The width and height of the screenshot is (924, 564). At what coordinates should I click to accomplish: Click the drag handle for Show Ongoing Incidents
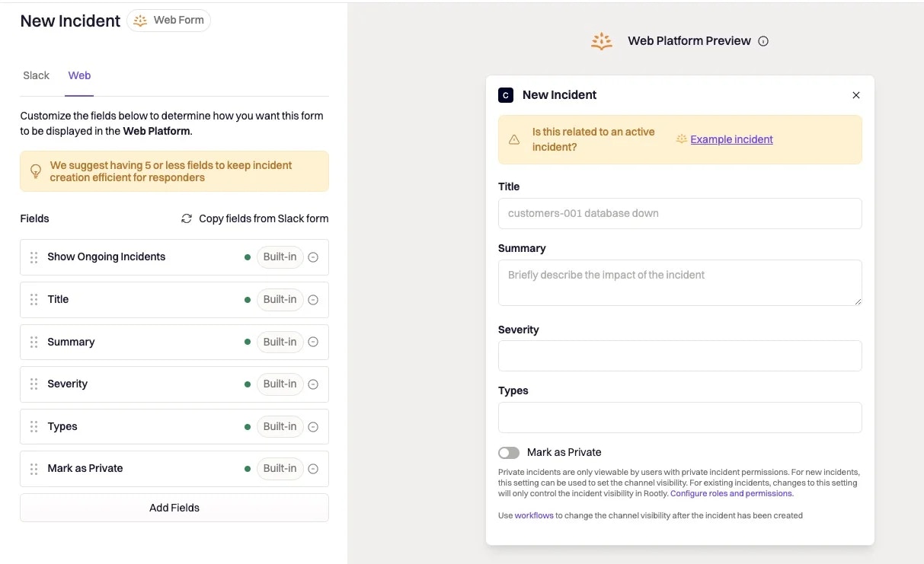[x=34, y=257]
